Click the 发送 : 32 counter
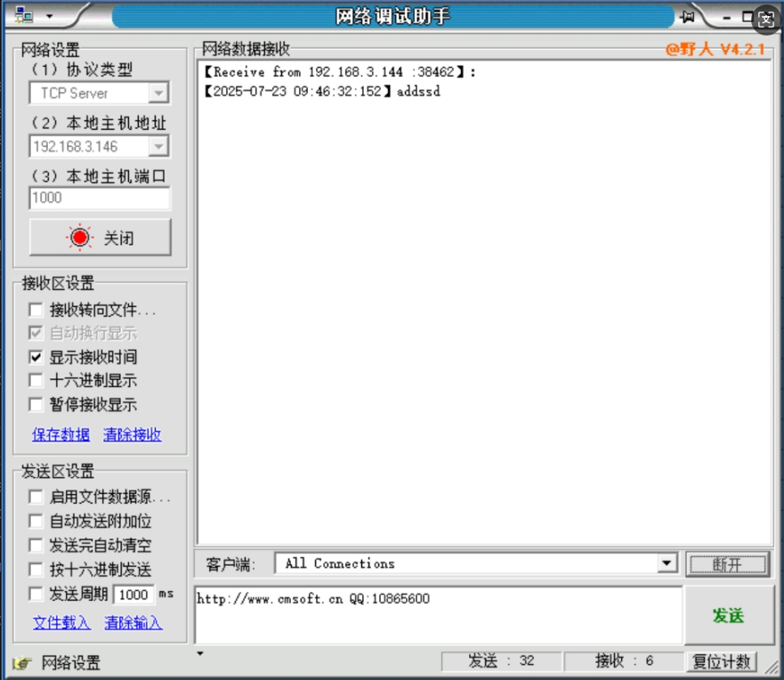This screenshot has height=680, width=784. pos(502,661)
